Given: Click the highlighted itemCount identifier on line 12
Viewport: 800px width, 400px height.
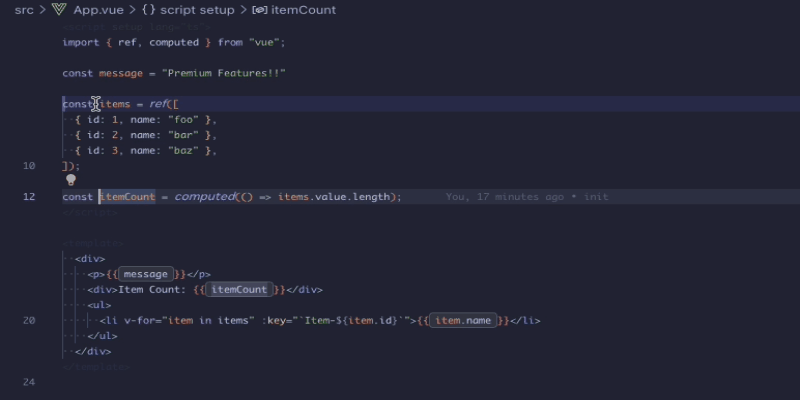Looking at the screenshot, I should (127, 196).
